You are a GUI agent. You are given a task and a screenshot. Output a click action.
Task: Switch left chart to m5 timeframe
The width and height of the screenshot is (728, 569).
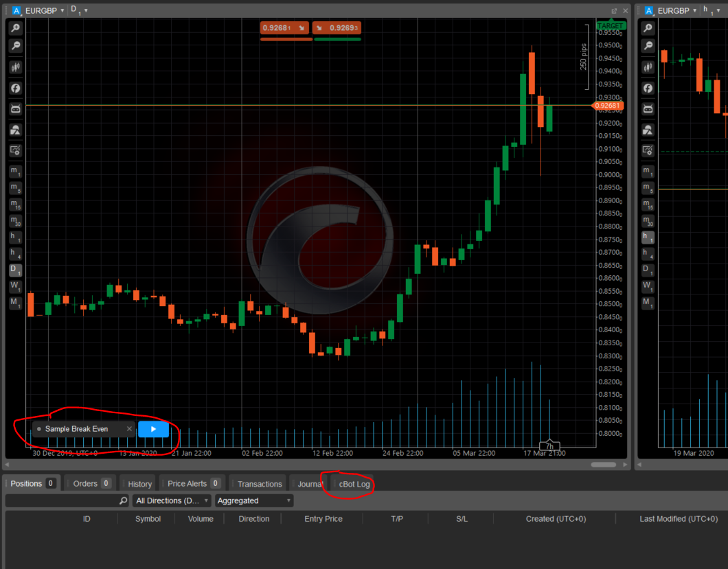[15, 188]
